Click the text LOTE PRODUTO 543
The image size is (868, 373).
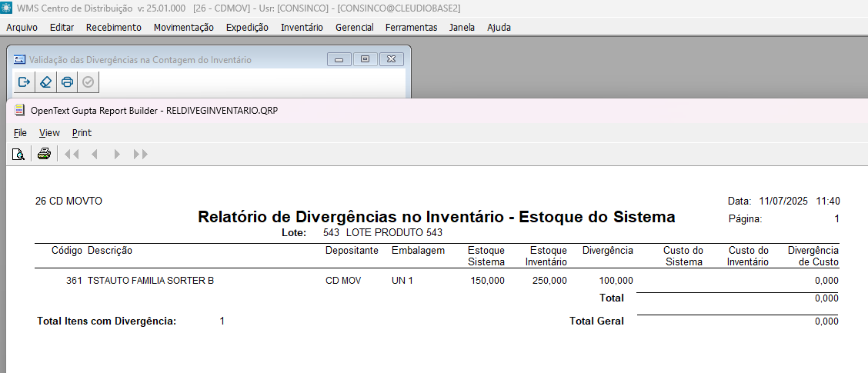click(394, 233)
